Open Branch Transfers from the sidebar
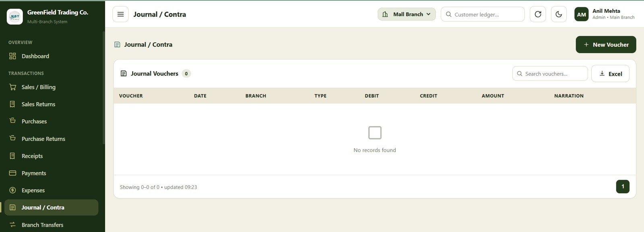Image resolution: width=644 pixels, height=232 pixels. coord(51,225)
